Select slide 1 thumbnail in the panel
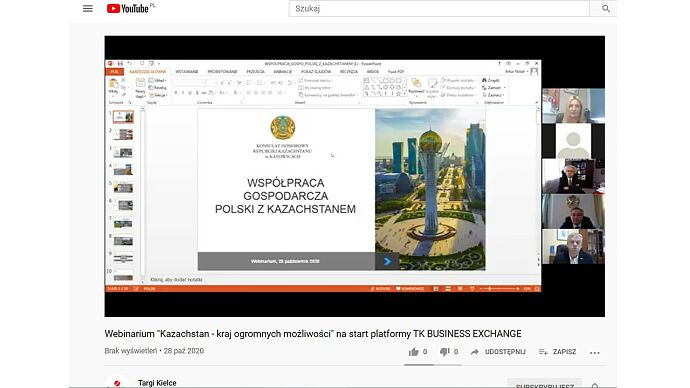 [123, 117]
